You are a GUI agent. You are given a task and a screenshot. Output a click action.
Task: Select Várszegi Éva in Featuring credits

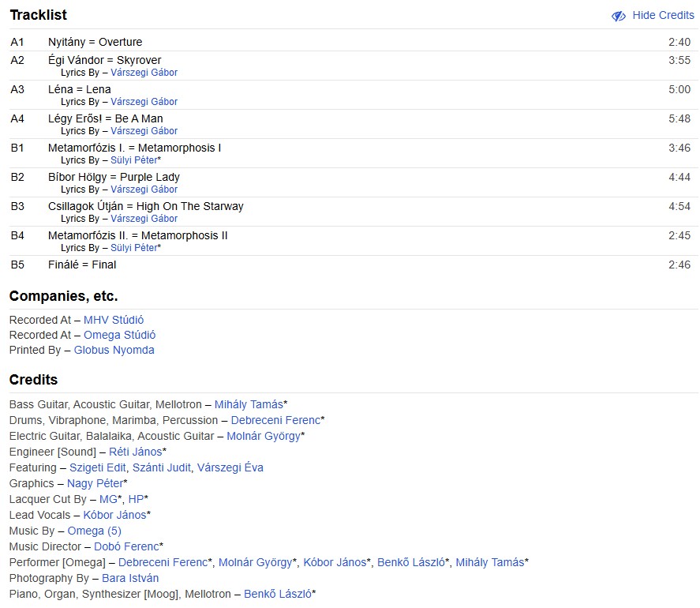point(230,467)
